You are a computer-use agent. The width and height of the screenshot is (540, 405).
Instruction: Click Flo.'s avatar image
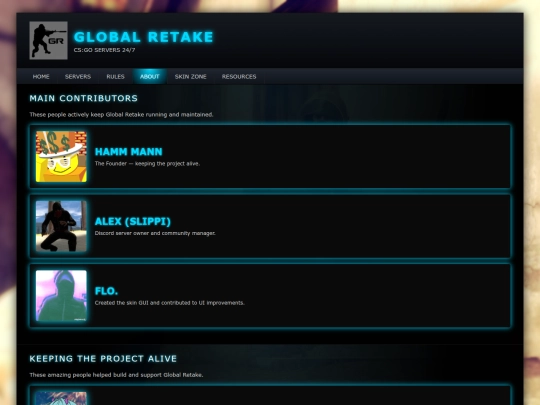pos(61,295)
